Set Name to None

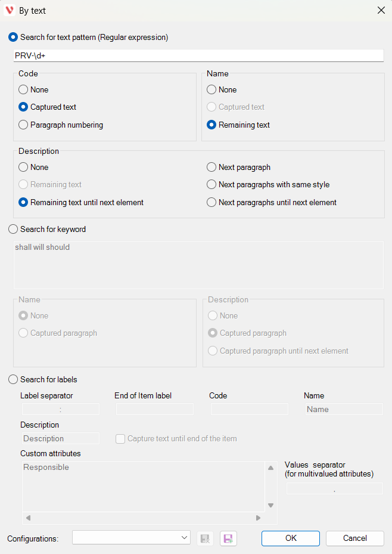(211, 89)
